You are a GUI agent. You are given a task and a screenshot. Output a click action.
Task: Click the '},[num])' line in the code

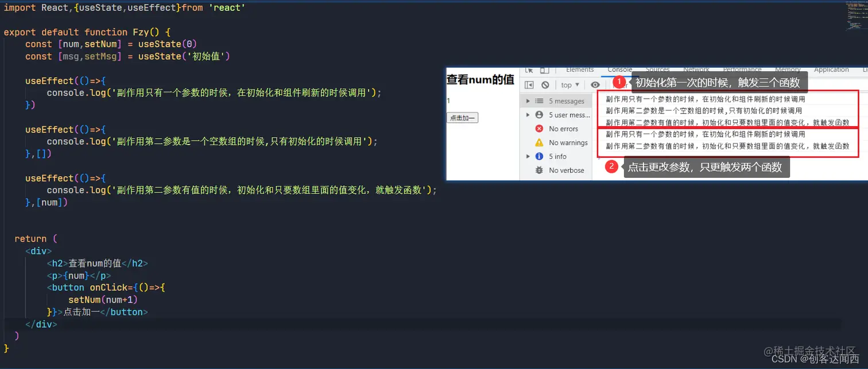point(46,202)
